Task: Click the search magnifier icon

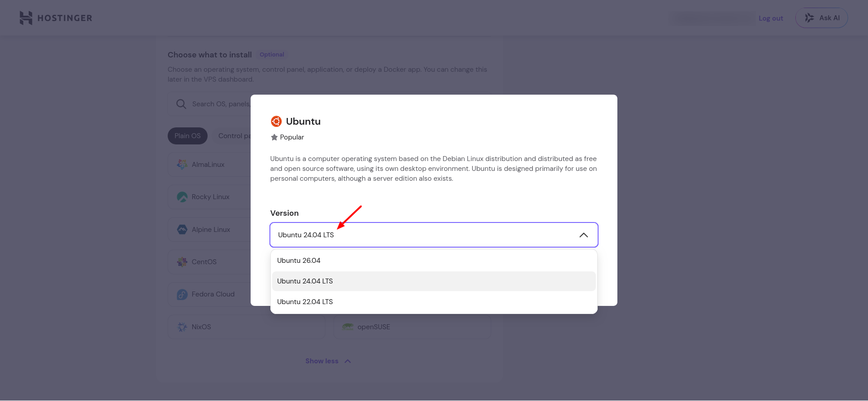Action: [x=181, y=104]
